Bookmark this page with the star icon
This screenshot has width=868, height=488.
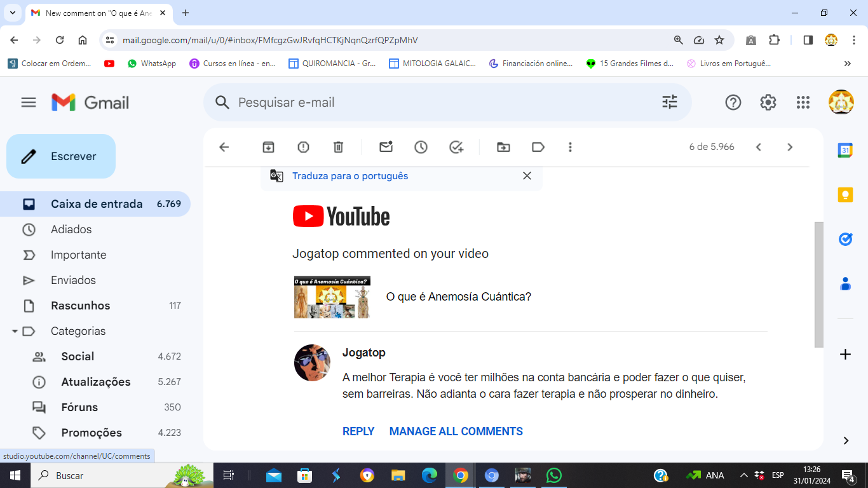pyautogui.click(x=719, y=40)
